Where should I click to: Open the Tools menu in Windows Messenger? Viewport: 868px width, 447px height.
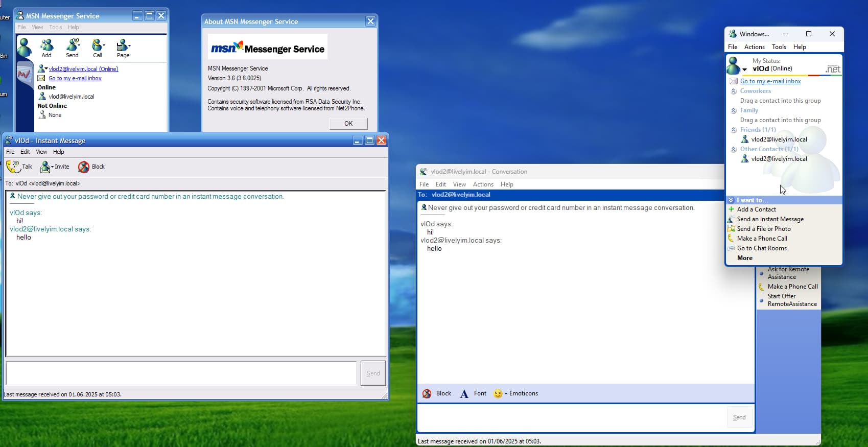tap(779, 47)
